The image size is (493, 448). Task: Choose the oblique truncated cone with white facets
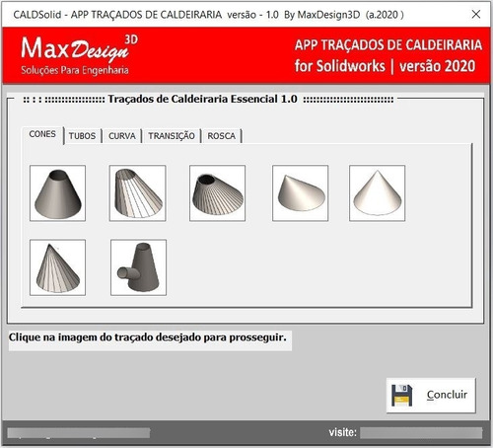coord(137,193)
